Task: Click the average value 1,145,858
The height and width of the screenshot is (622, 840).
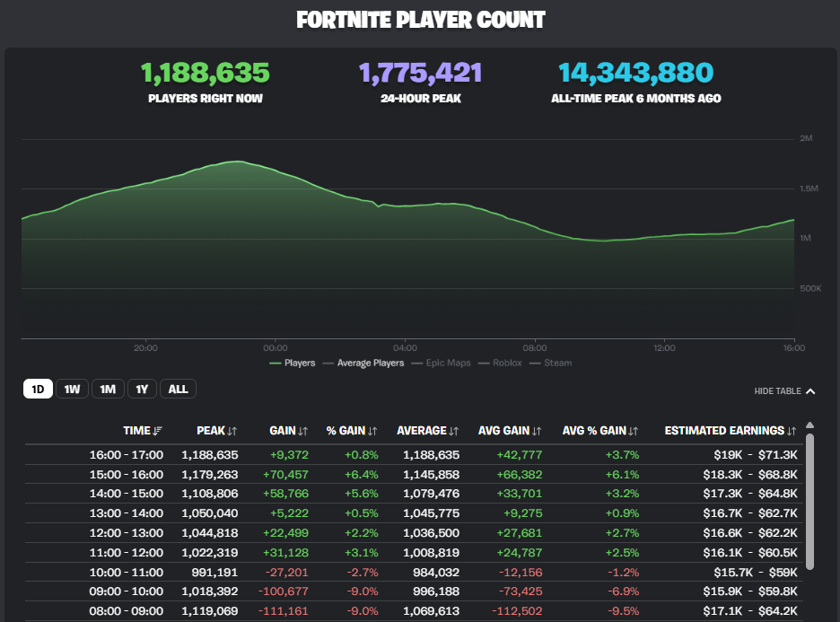Action: tap(432, 475)
